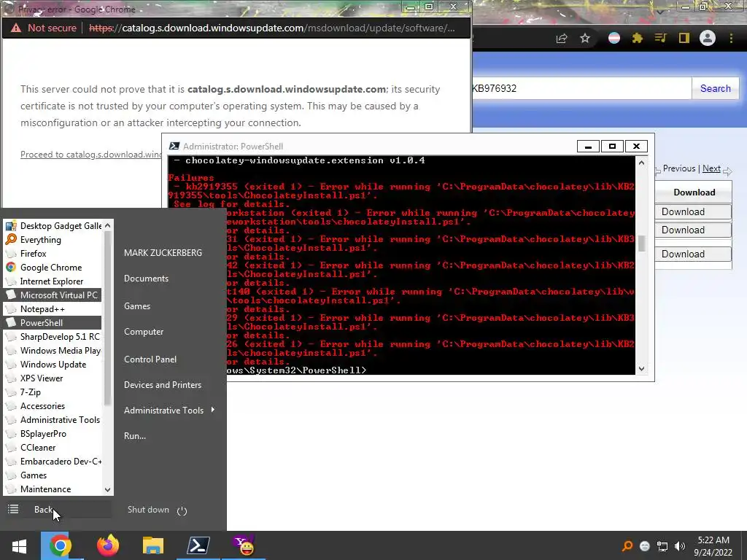Open Documents from Start menu right pane

[146, 278]
